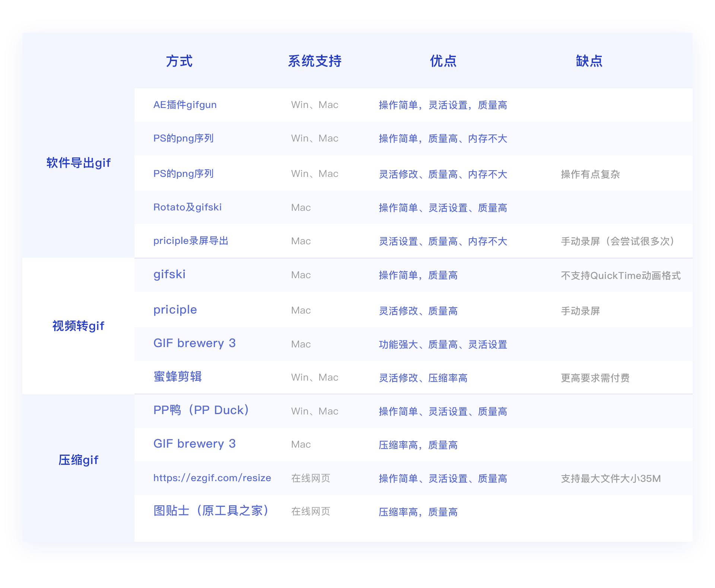Select the 功能强大、质量高、灵活设置 advantages cell

click(443, 344)
